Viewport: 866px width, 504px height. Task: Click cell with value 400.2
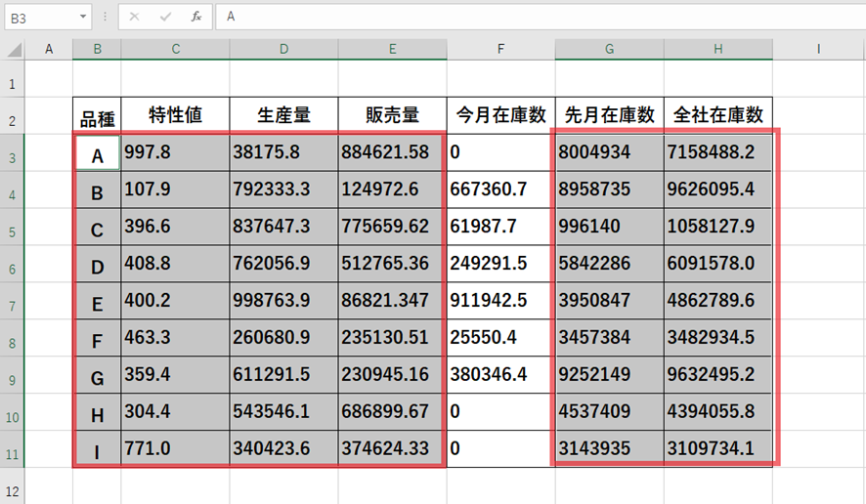175,301
